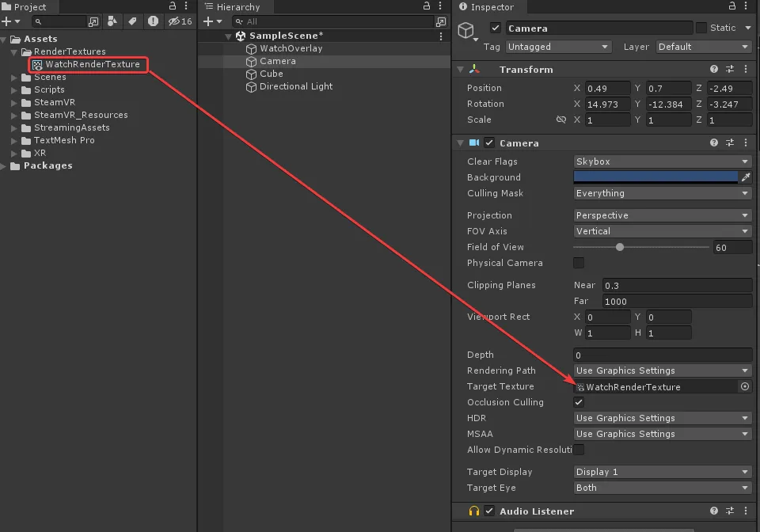
Task: Open the Projection Perspective dropdown
Action: (x=663, y=215)
